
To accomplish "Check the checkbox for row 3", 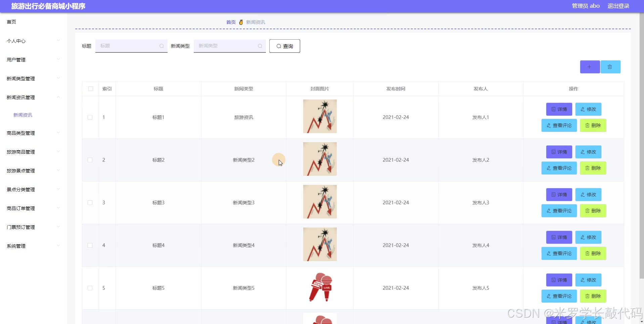I will pyautogui.click(x=90, y=203).
